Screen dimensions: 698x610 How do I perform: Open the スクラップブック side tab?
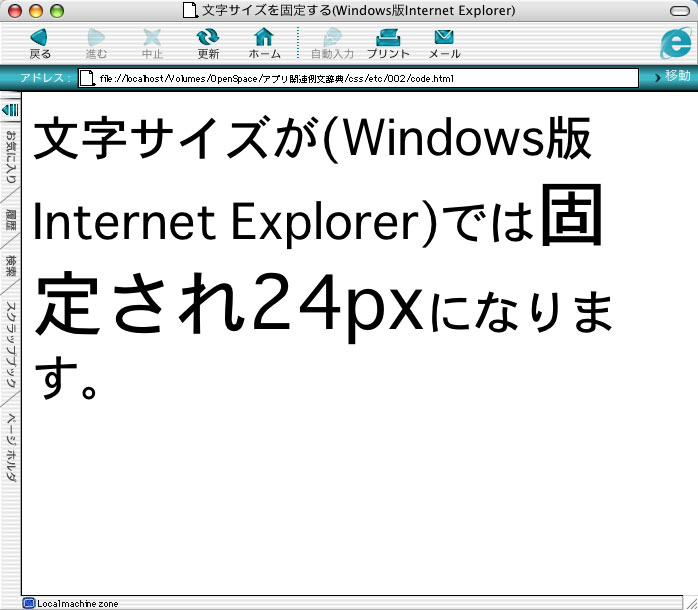pos(10,344)
